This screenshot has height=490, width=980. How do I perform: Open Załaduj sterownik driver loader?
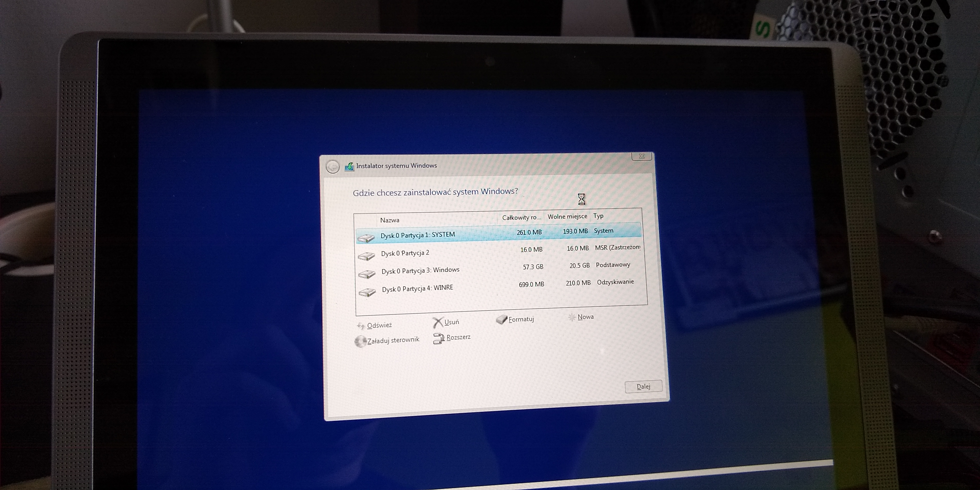(x=393, y=340)
